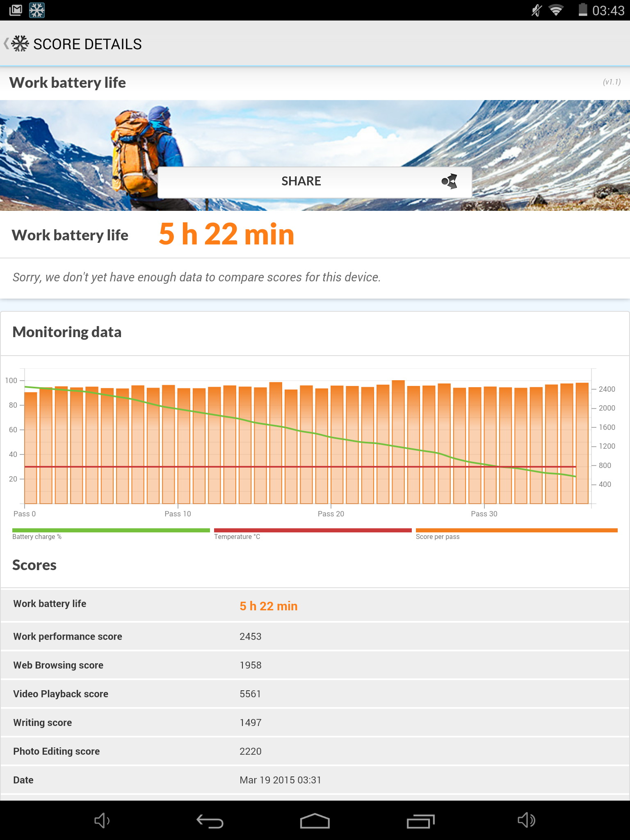The height and width of the screenshot is (840, 630).
Task: Click the SHARE button
Action: pos(315,182)
